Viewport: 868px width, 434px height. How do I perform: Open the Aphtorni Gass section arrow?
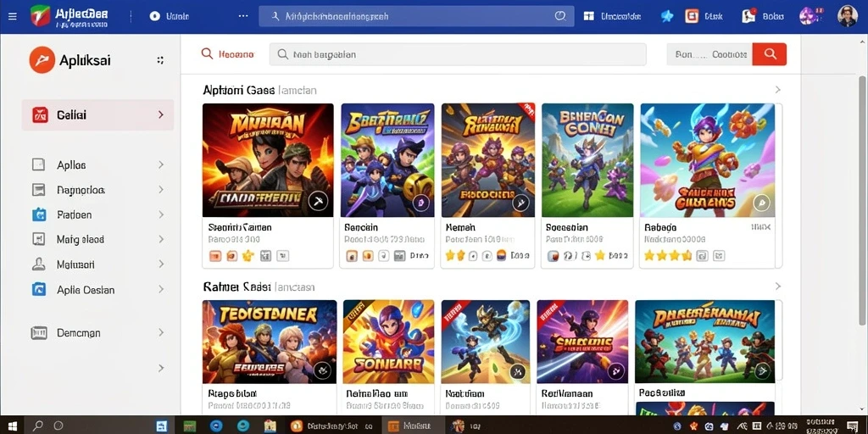click(778, 90)
